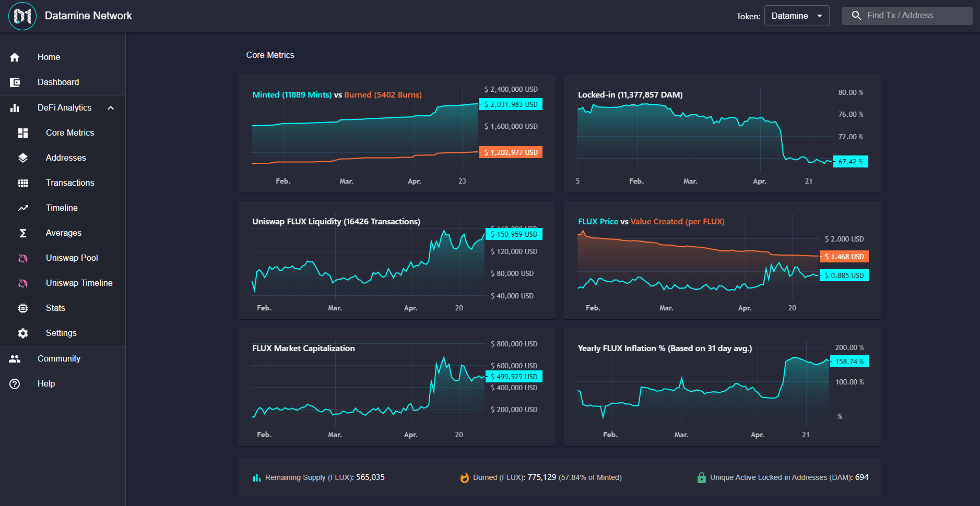Open Uniswap Timeline in sidebar
Screen dimensions: 980x506
[x=63, y=283]
